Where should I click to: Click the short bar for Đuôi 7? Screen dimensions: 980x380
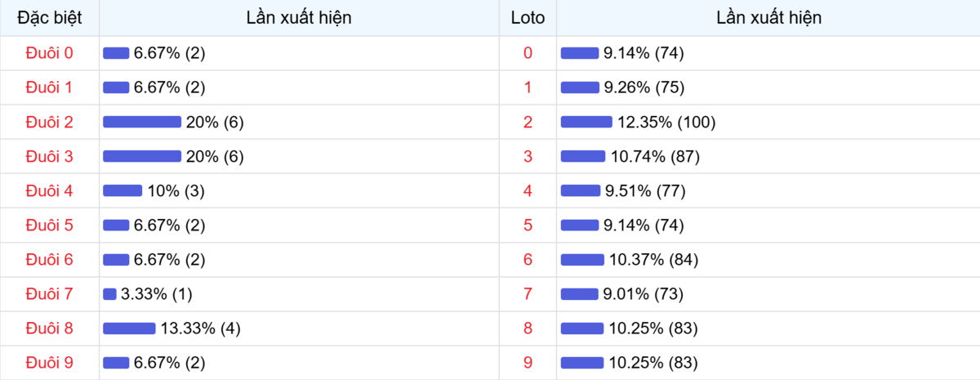(109, 293)
